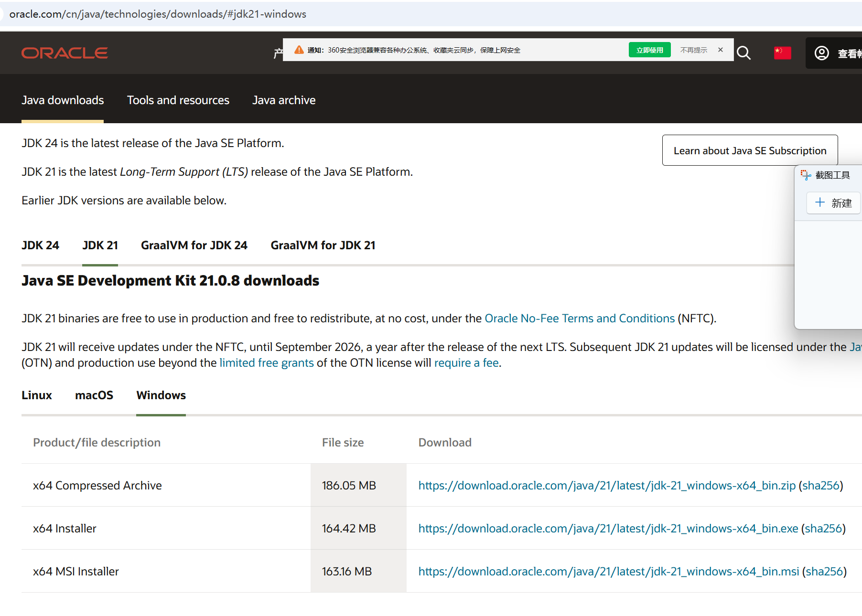Download jdk-21_windows-x64_bin.zip link
Image resolution: width=862 pixels, height=616 pixels.
coord(607,486)
